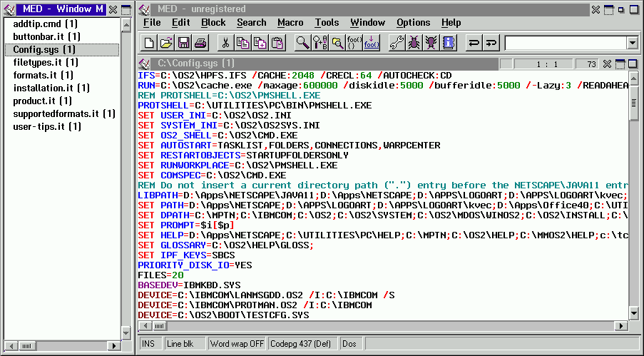The height and width of the screenshot is (356, 644).
Task: Open the Search menu
Action: tap(251, 23)
